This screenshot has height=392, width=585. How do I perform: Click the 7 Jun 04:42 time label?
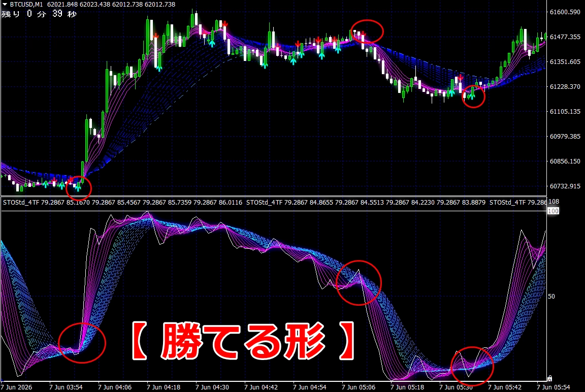coord(261,387)
